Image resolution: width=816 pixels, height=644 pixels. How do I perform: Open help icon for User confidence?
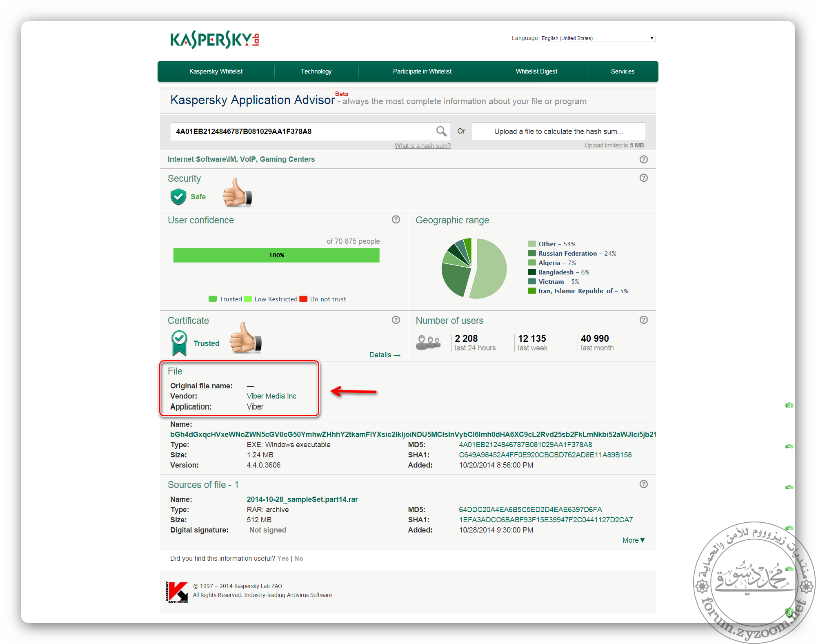396,219
